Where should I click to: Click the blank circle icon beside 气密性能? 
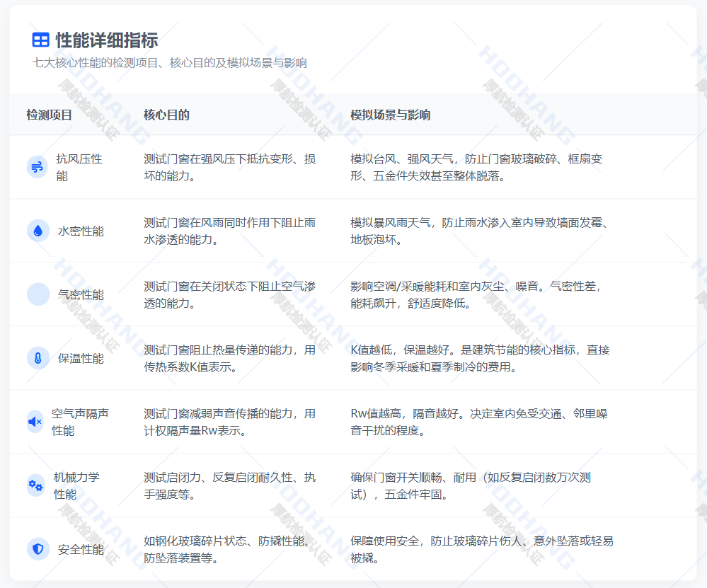(x=38, y=294)
